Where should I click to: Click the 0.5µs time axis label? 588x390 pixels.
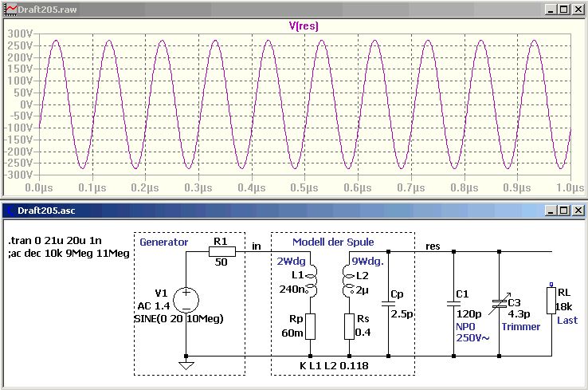point(304,187)
